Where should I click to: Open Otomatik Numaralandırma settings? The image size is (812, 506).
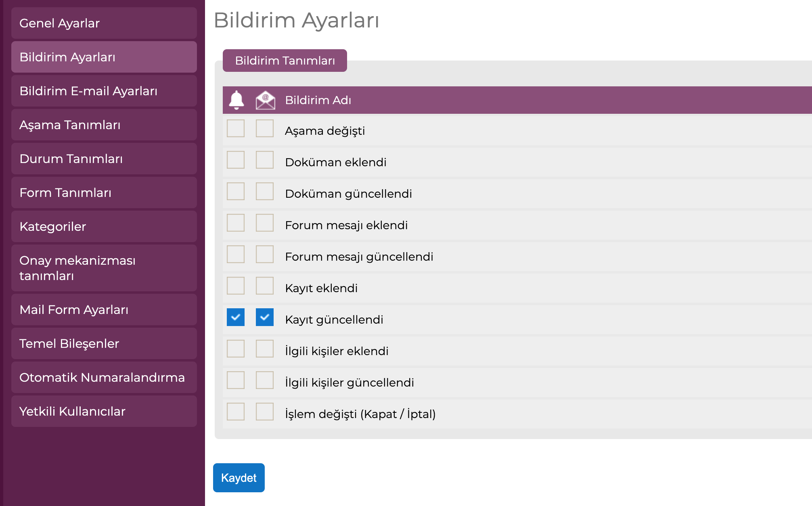104,377
